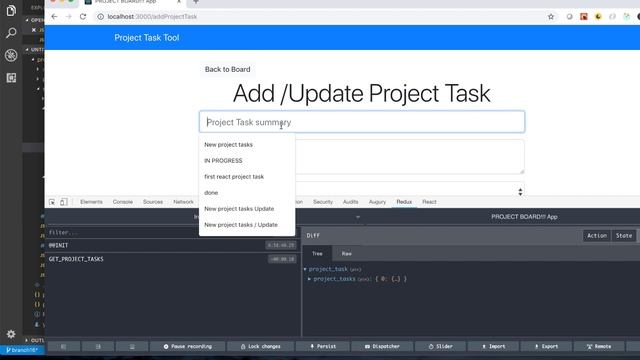The image size is (640, 360).
Task: Open the Security DevTools tab
Action: point(323,202)
